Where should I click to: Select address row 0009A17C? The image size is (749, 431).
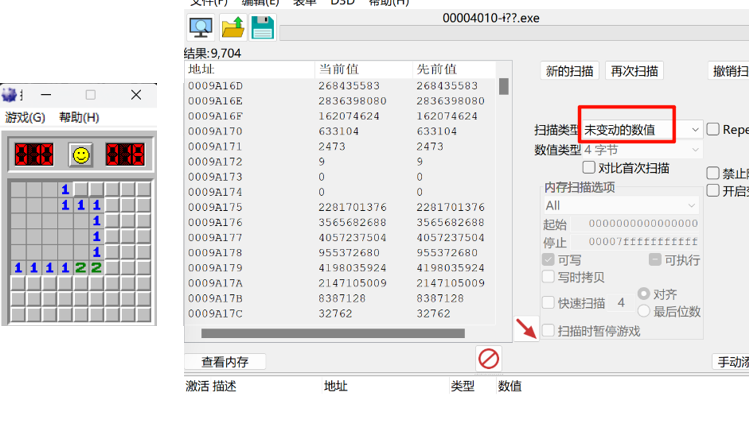pos(340,313)
